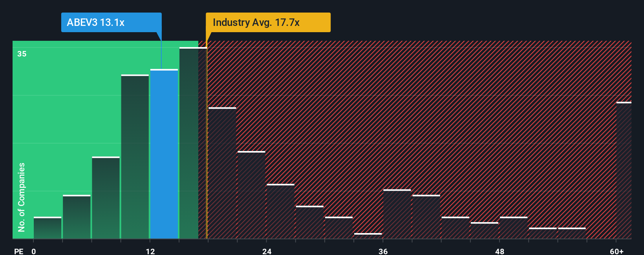Image resolution: width=644 pixels, height=255 pixels.
Task: Click the 60+ PE bar at far right
Action: 624,170
